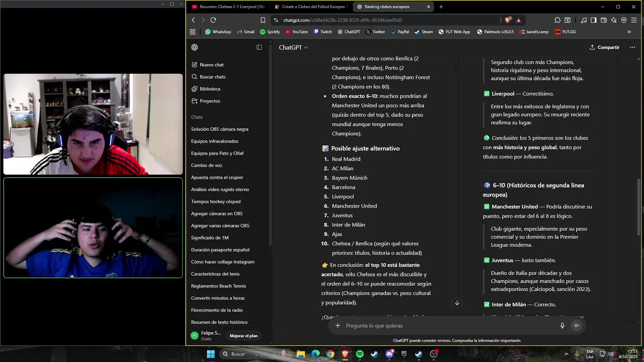The width and height of the screenshot is (644, 362).
Task: Open the Brave VPN shield icon
Action: pos(624,20)
